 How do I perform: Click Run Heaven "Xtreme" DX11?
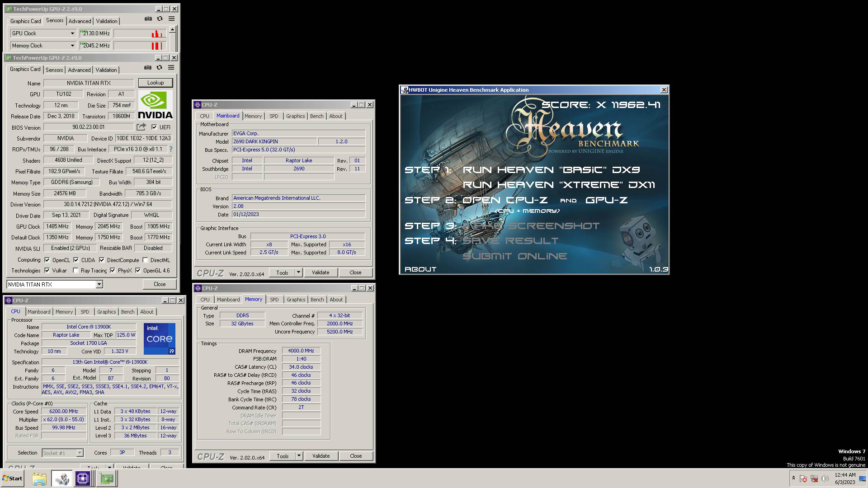pos(559,185)
